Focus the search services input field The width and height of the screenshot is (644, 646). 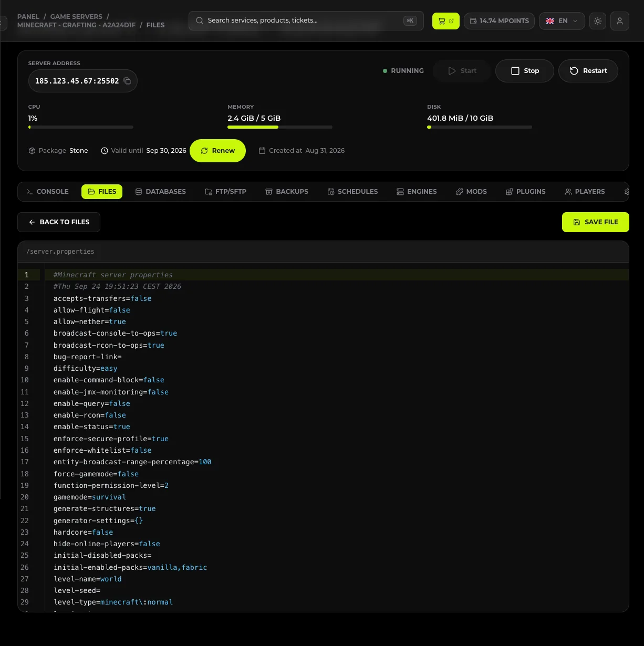306,20
